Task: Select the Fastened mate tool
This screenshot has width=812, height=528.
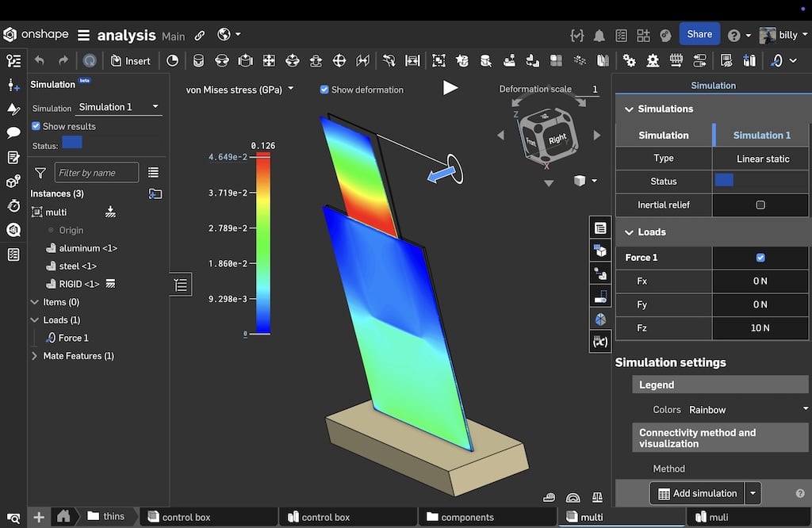Action: pos(197,61)
